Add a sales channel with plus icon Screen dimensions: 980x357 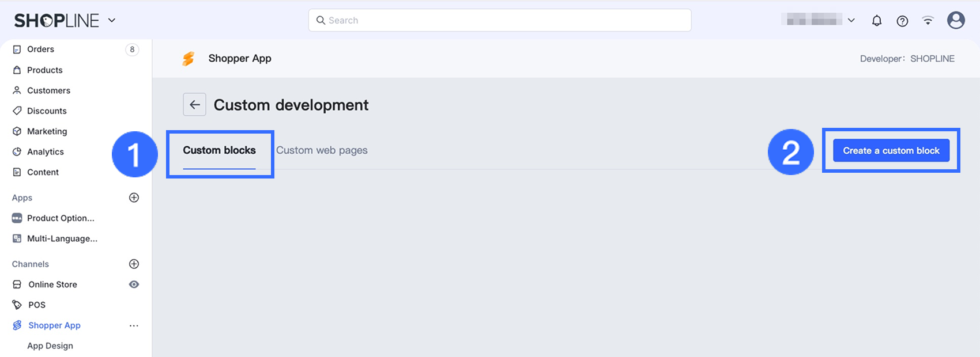pyautogui.click(x=134, y=264)
